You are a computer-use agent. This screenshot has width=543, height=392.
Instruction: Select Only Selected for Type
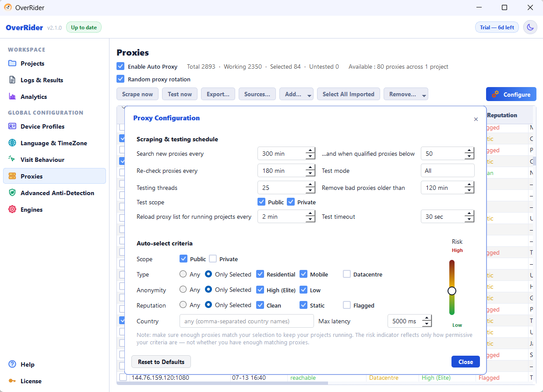(209, 274)
